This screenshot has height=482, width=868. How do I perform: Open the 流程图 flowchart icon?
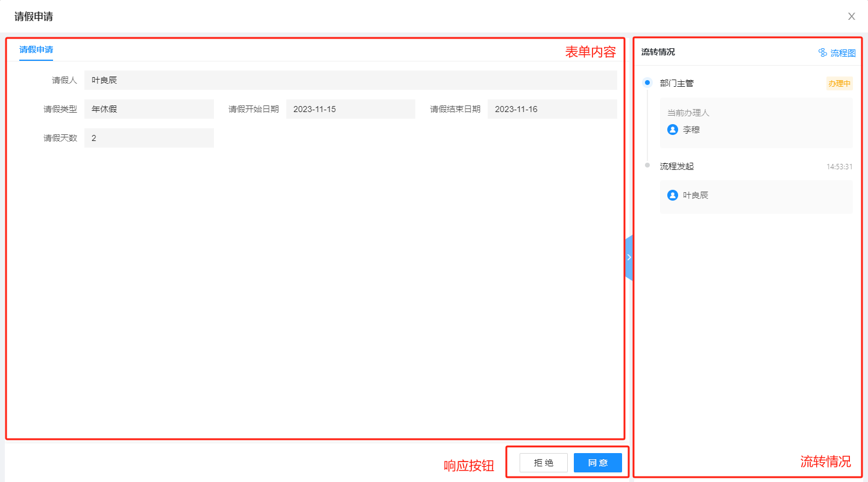point(823,52)
